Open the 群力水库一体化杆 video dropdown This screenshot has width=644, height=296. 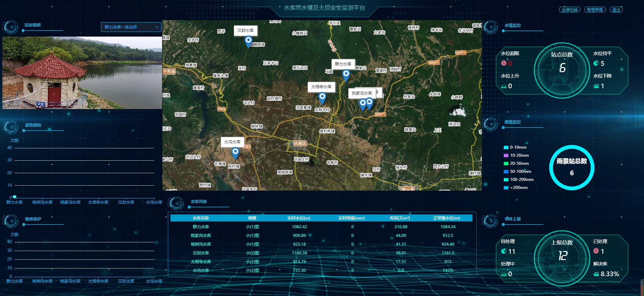131,27
